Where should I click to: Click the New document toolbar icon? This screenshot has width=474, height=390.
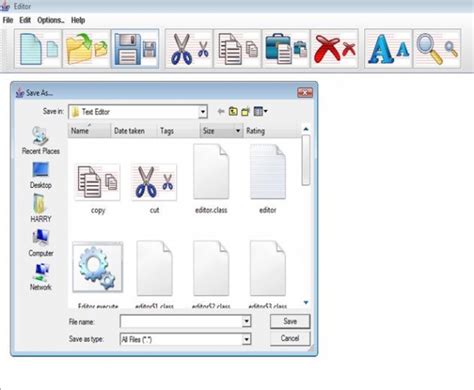(38, 49)
